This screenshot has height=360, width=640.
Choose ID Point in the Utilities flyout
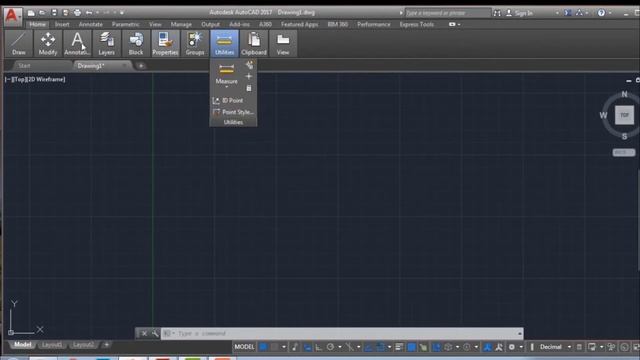click(228, 100)
